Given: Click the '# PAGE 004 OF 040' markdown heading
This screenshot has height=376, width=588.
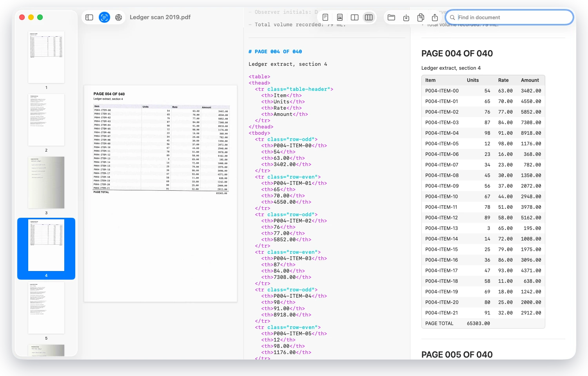Looking at the screenshot, I should [x=275, y=52].
